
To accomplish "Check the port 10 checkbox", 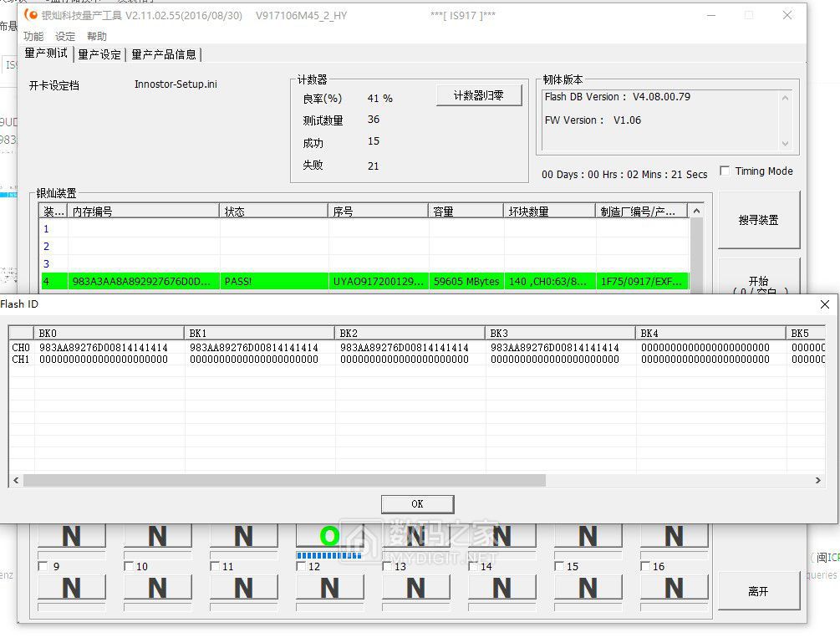I will (x=128, y=565).
